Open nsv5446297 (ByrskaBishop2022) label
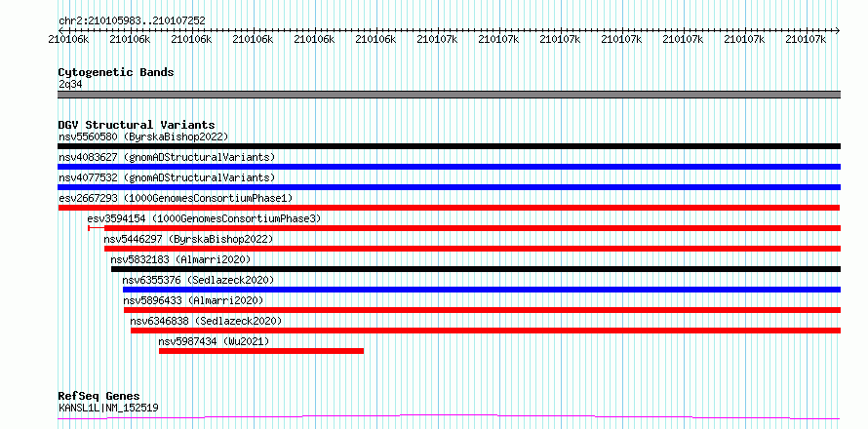Viewport: 868px width, 429px height. tap(189, 239)
